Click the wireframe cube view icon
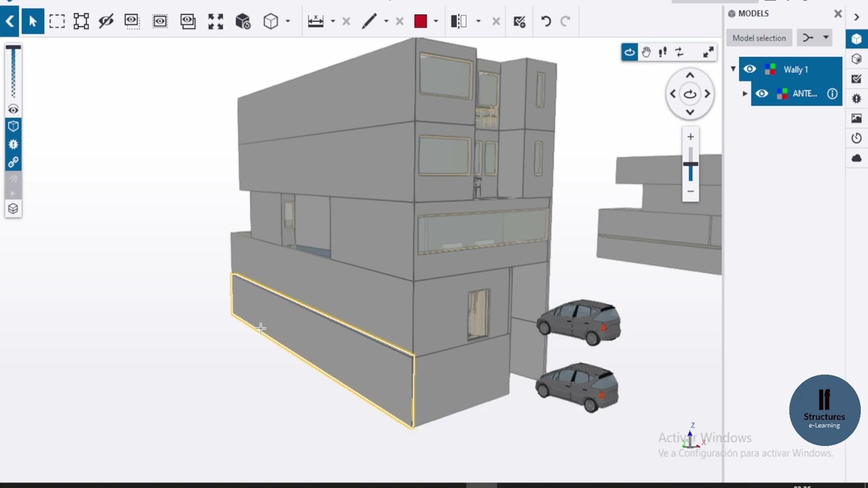The image size is (868, 488). click(271, 22)
